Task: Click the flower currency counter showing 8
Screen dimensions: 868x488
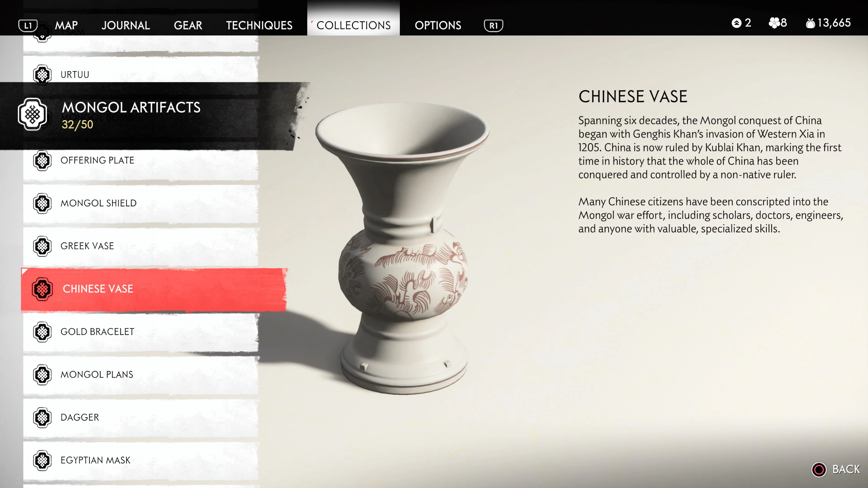Action: tap(778, 23)
